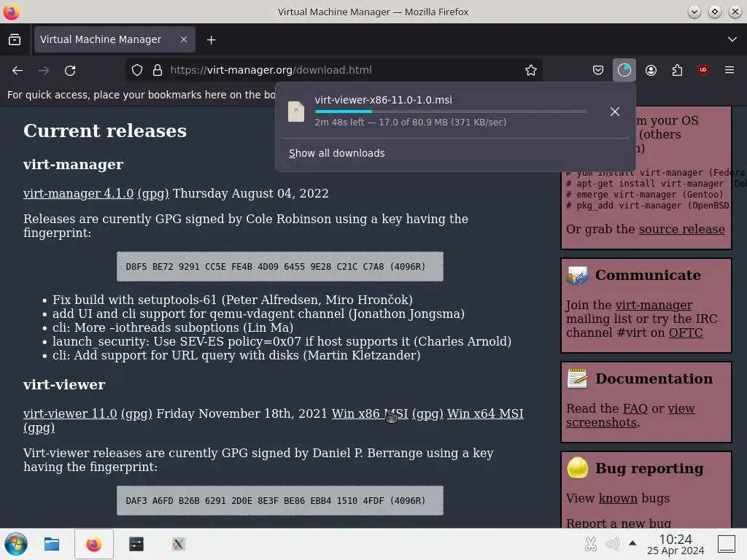Click the forward navigation arrow

pyautogui.click(x=44, y=71)
